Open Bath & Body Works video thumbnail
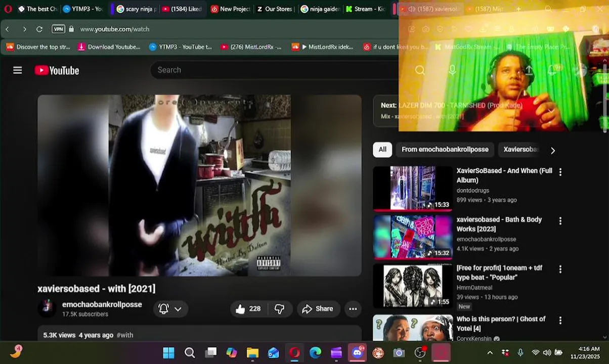Screen dimensions: 609x364 point(412,237)
